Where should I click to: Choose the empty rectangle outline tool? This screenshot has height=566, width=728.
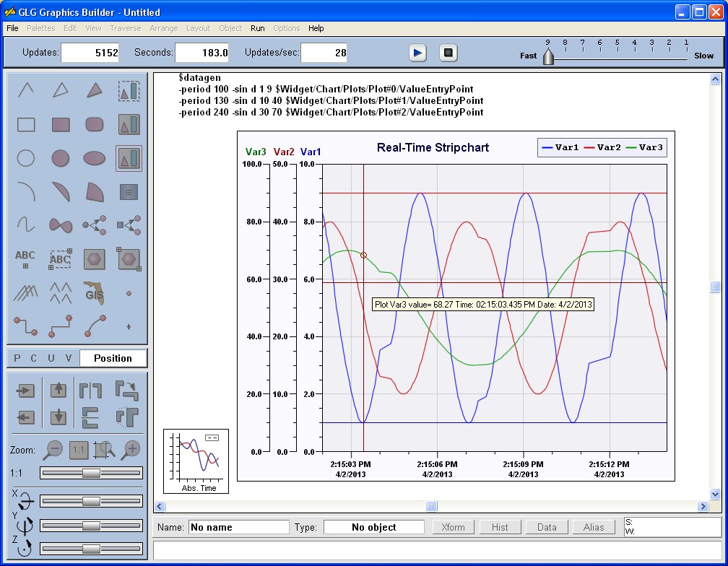26,125
